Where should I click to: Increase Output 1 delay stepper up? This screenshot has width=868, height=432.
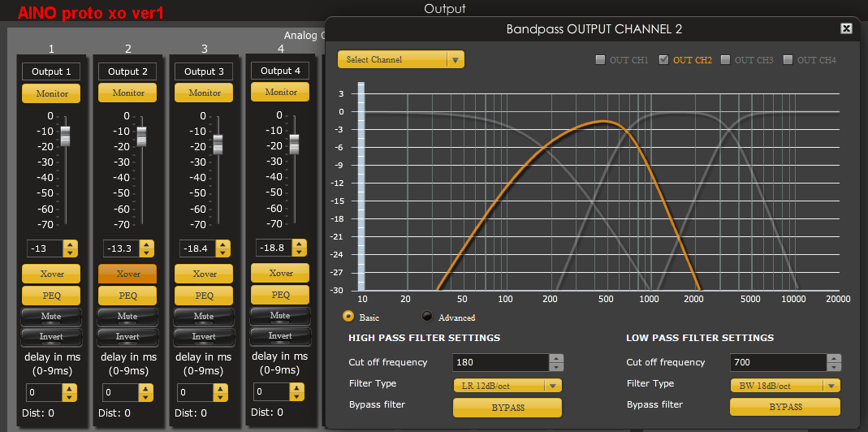tap(69, 389)
